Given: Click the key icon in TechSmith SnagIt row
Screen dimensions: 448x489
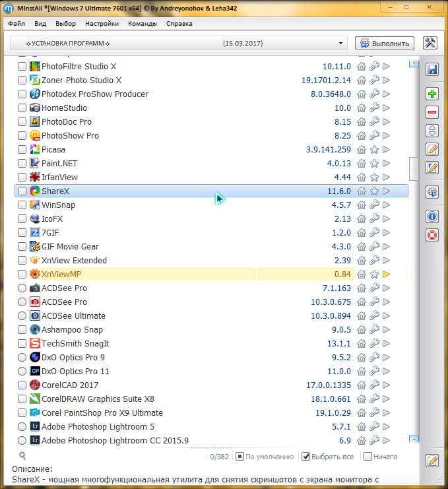Looking at the screenshot, I should (x=374, y=343).
